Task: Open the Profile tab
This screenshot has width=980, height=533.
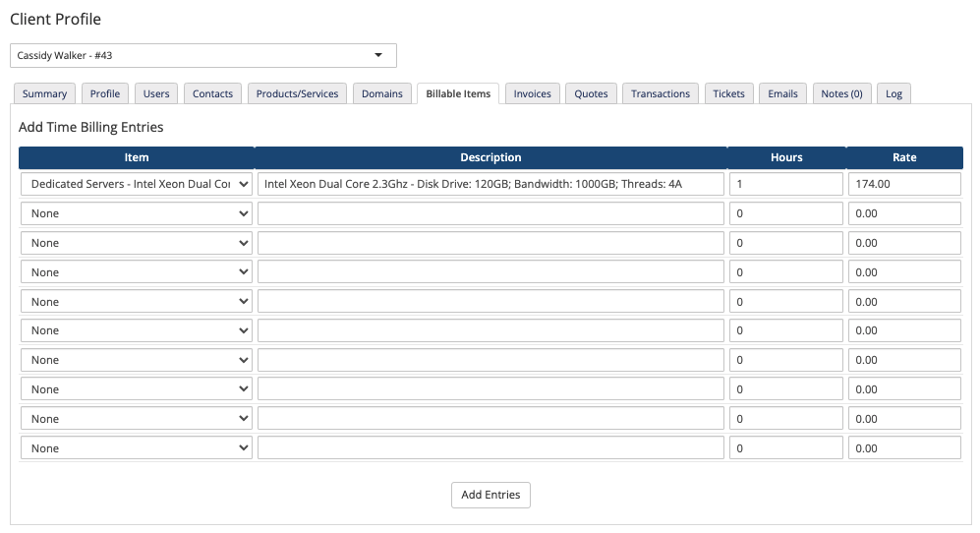Action: coord(105,93)
